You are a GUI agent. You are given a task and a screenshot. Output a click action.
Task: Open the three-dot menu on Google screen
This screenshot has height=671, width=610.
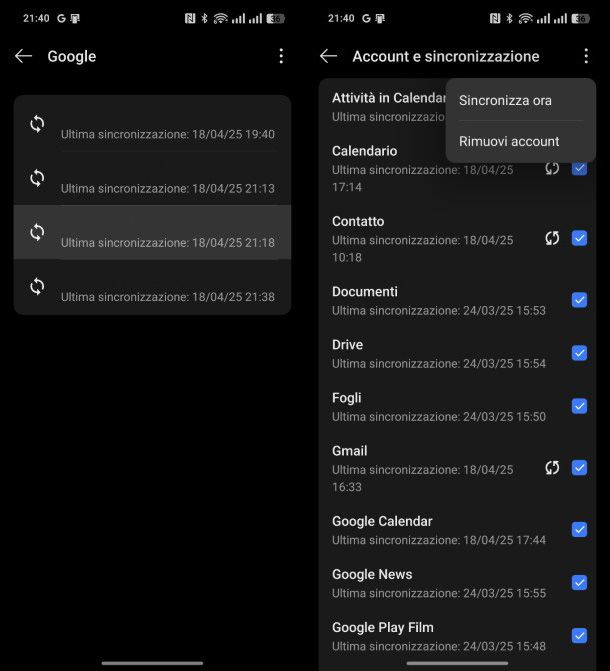281,56
